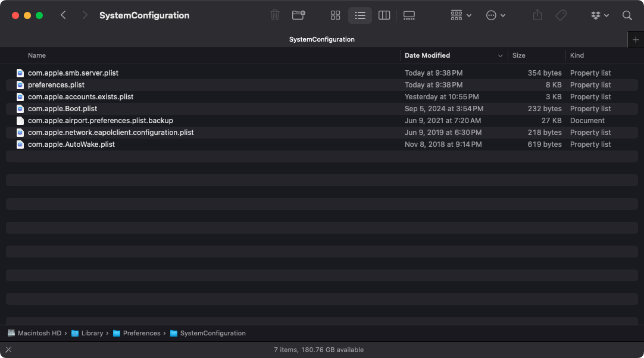Click "Document" kind cell

[587, 121]
